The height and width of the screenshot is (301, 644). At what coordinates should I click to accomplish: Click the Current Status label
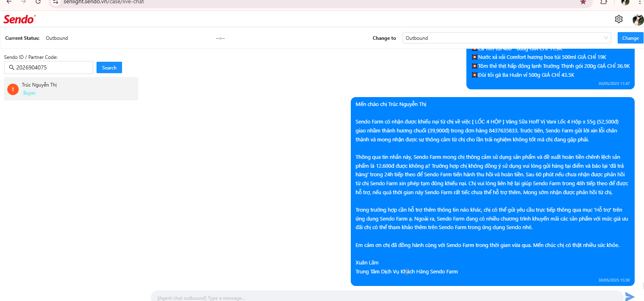[22, 38]
